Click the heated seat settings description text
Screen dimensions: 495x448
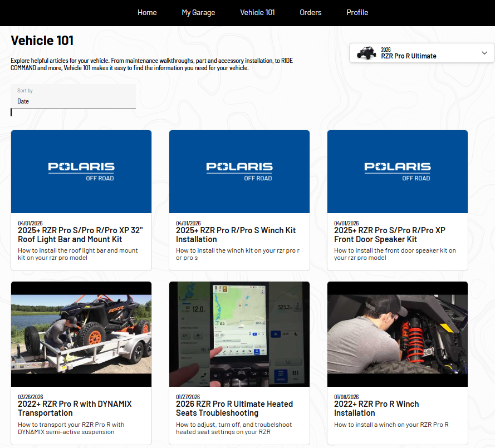coord(234,428)
